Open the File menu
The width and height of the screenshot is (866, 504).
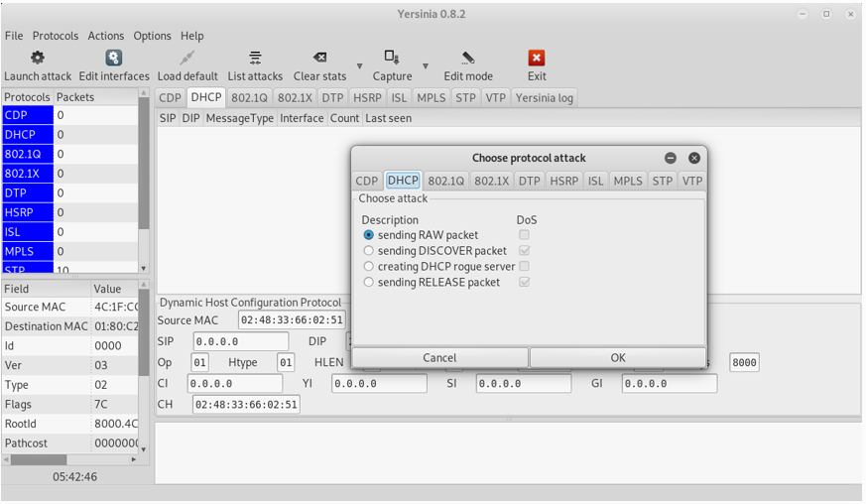(x=14, y=36)
